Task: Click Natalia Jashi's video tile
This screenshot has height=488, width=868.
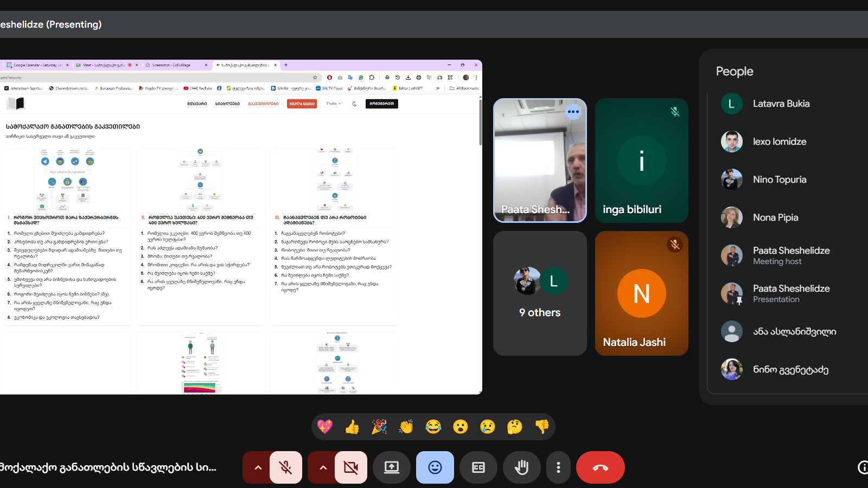Action: pyautogui.click(x=641, y=293)
